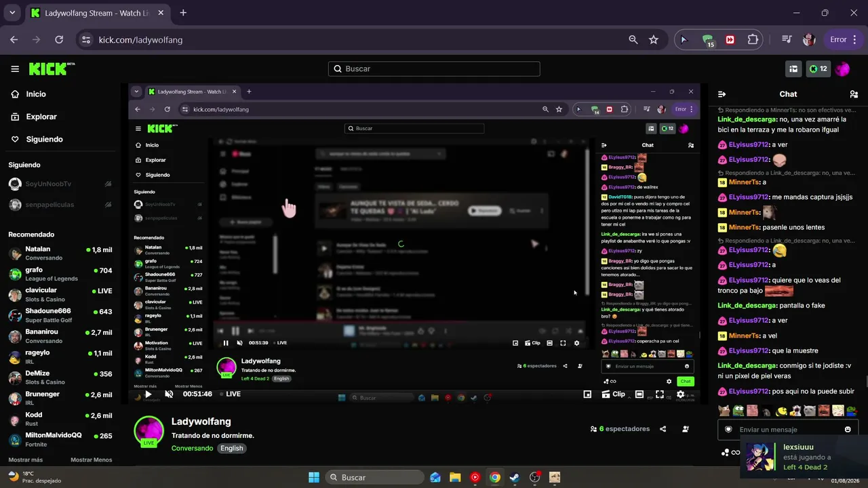Open the cursor arrow extension

(x=684, y=40)
